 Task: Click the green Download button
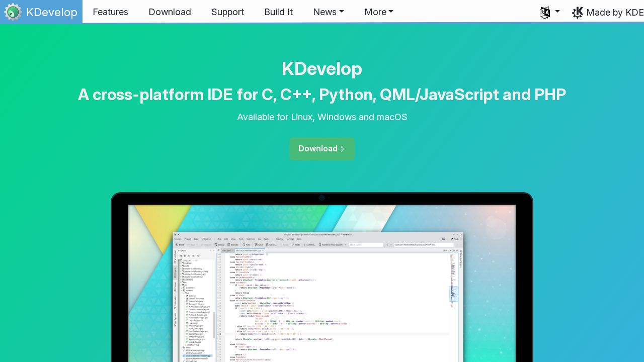point(322,149)
